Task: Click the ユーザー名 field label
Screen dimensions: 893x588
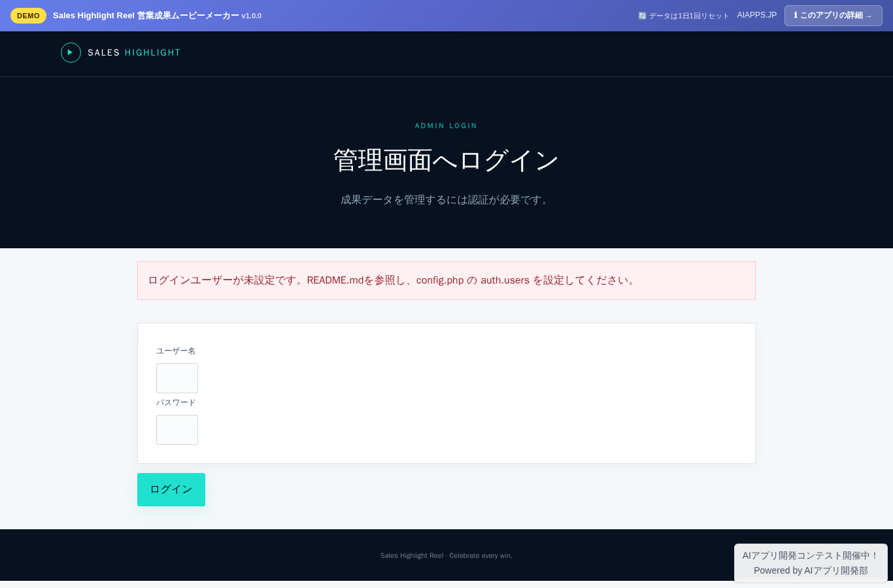Action: click(x=176, y=351)
